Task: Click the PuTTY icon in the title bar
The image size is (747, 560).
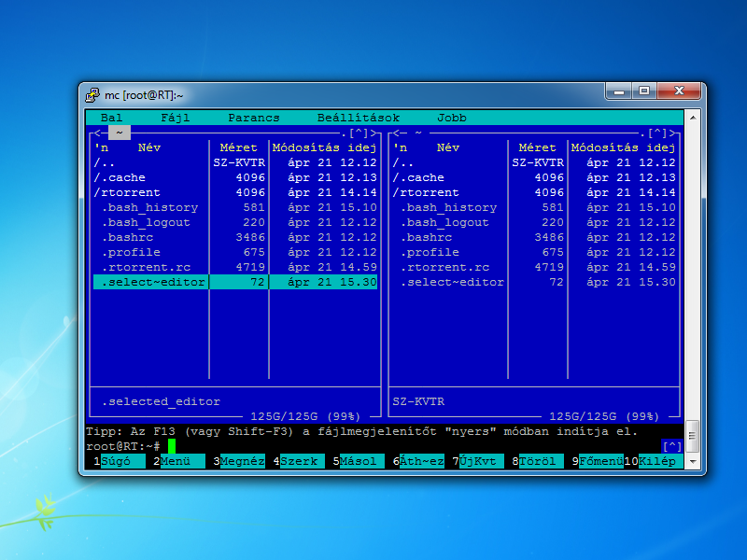Action: [92, 94]
